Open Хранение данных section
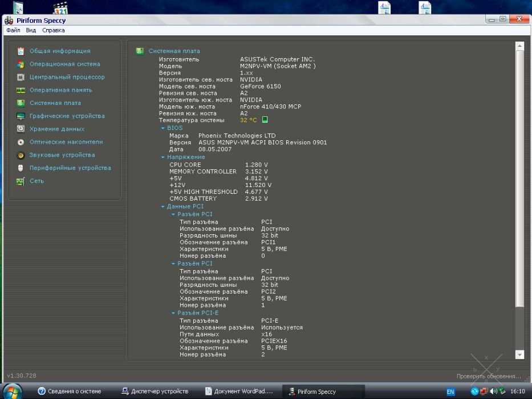Image resolution: width=532 pixels, height=399 pixels. tap(57, 129)
